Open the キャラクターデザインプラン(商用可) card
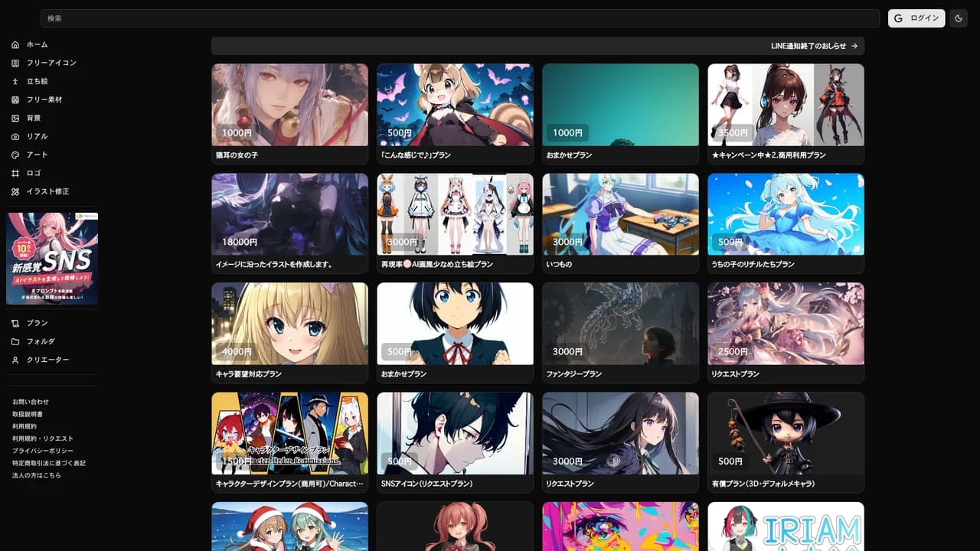The image size is (980, 551). coord(289,442)
